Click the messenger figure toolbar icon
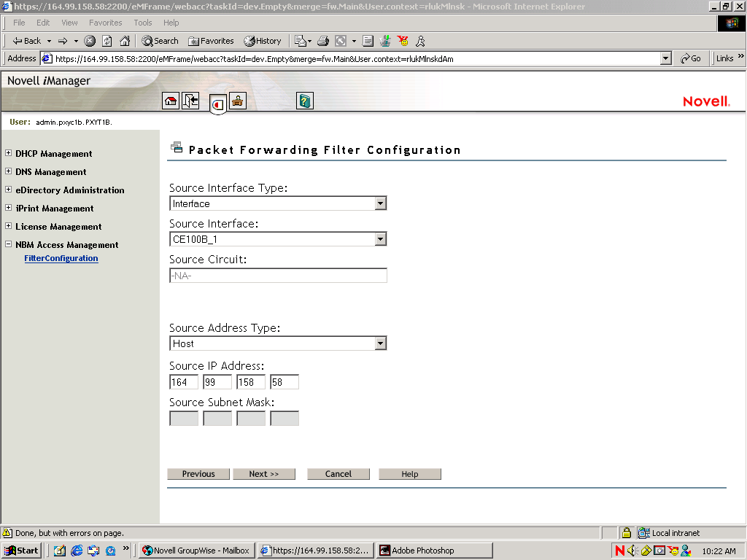 [x=385, y=41]
